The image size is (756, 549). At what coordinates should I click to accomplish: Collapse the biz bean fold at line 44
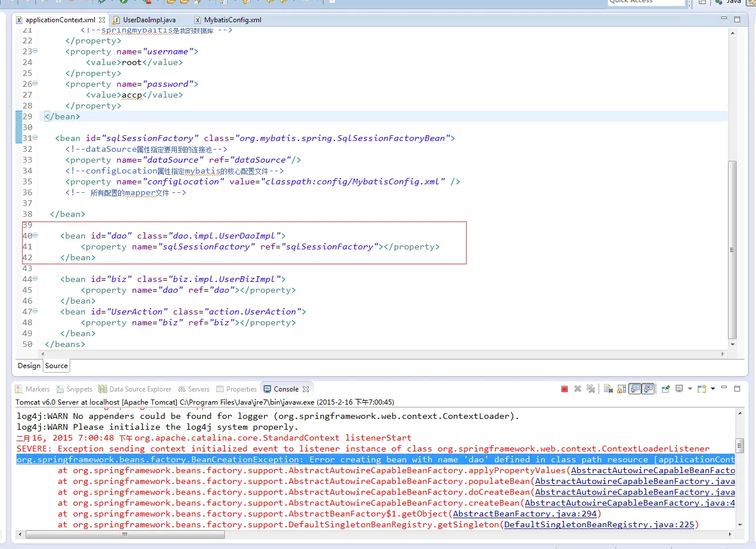(35, 279)
